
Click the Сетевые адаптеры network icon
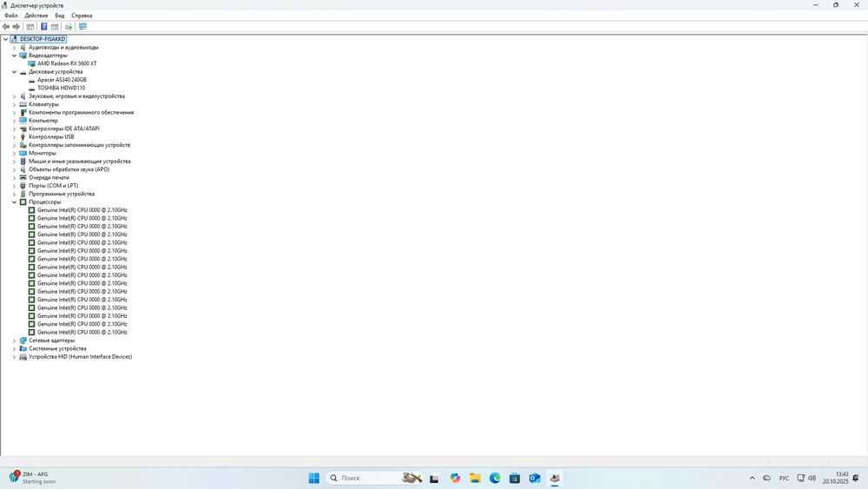point(23,340)
